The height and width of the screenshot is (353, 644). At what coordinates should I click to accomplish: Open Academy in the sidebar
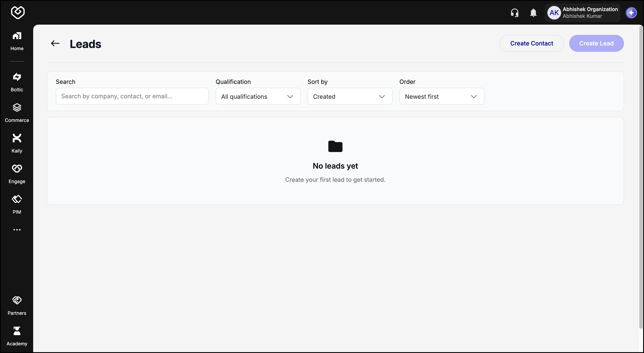tap(17, 336)
